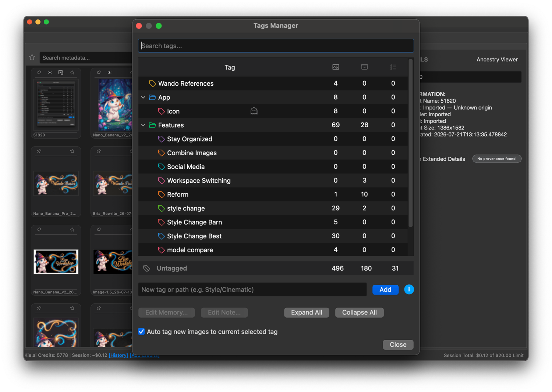Click the tag icon for Workspace Switching

pos(161,181)
